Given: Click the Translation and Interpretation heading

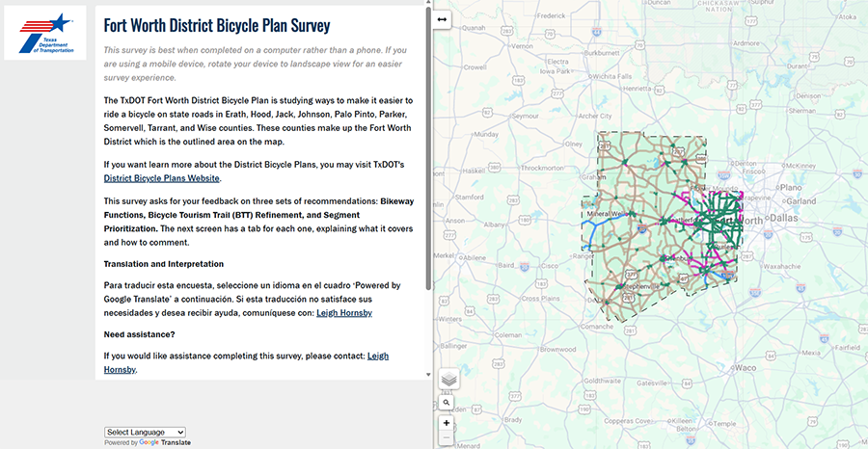Looking at the screenshot, I should (164, 264).
